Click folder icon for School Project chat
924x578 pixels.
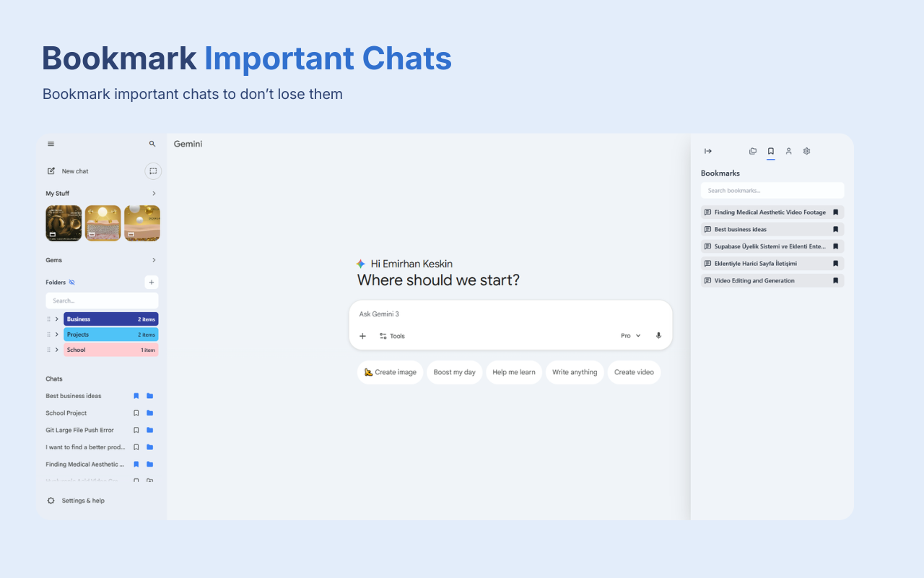coord(149,413)
